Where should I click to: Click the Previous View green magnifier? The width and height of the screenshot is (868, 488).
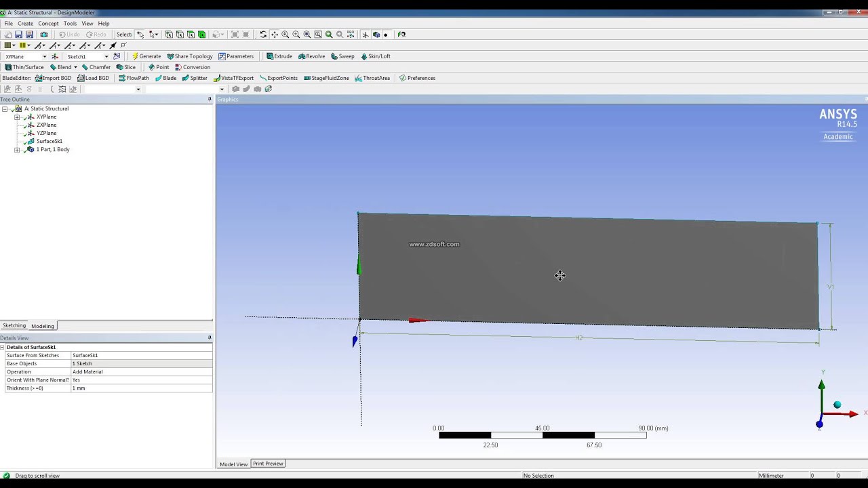pos(328,35)
